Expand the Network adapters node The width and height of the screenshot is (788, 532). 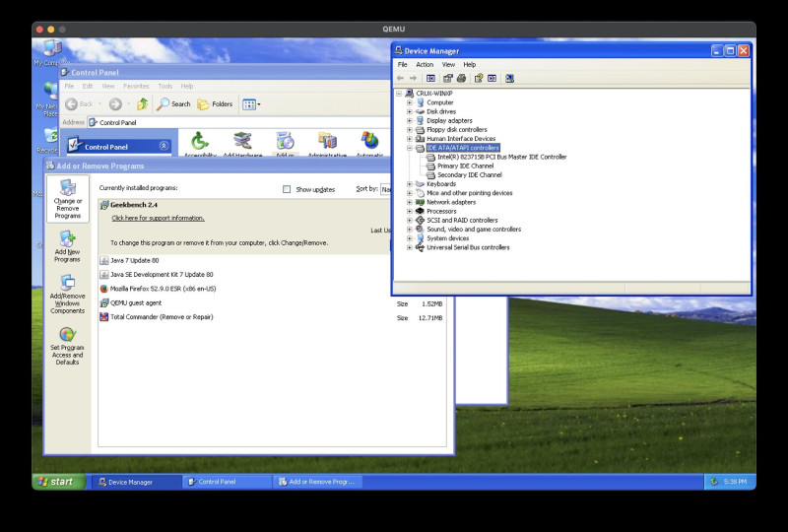tap(409, 202)
